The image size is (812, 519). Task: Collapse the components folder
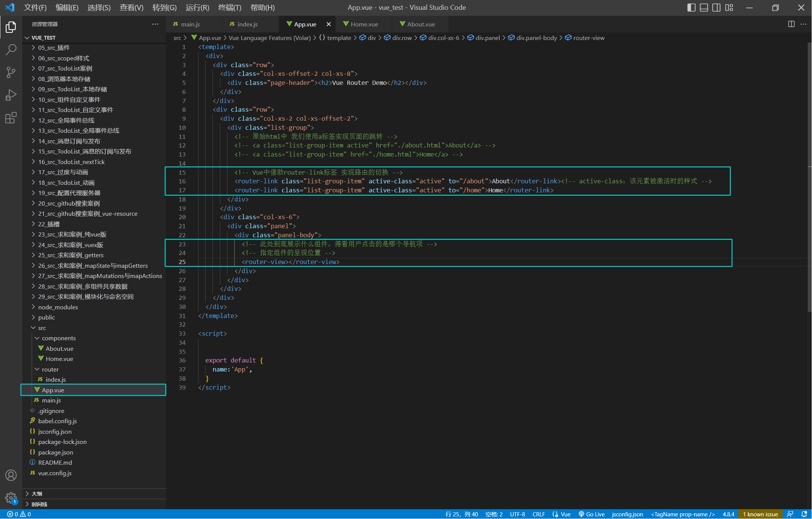94,338
